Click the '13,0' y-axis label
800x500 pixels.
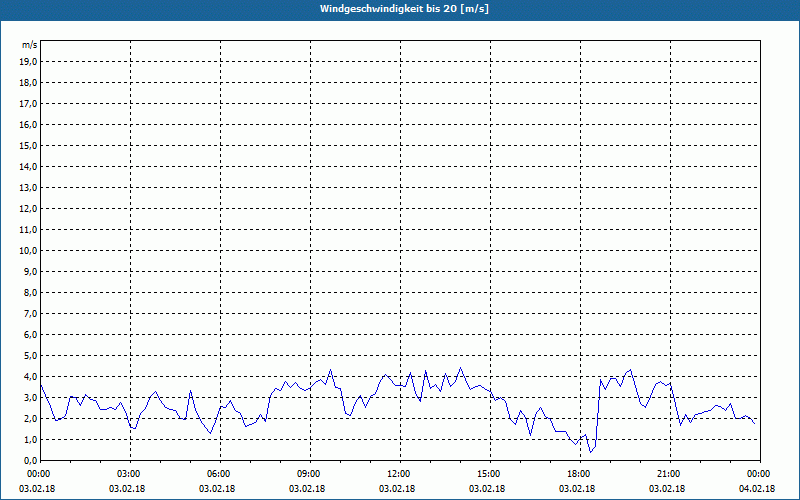point(29,187)
